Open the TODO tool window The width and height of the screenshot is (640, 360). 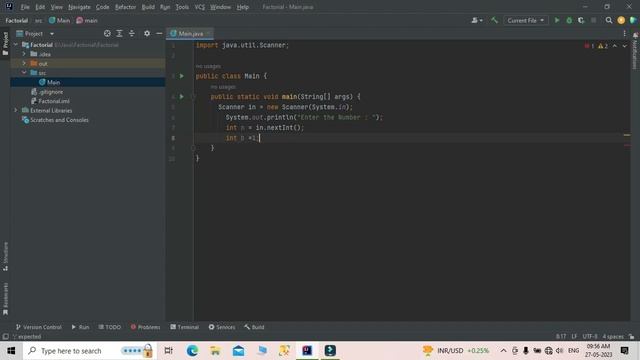(109, 327)
